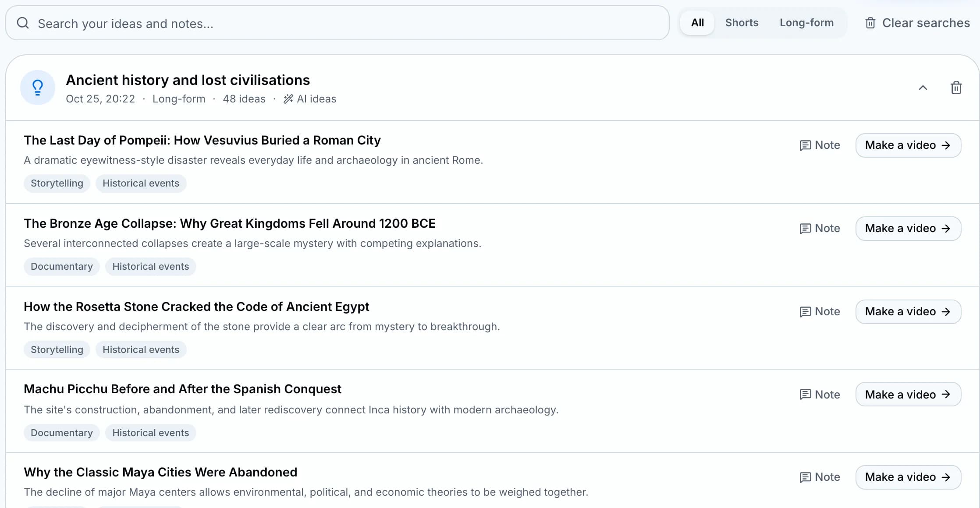Click Historical events tag under Rosetta Stone idea

click(141, 349)
